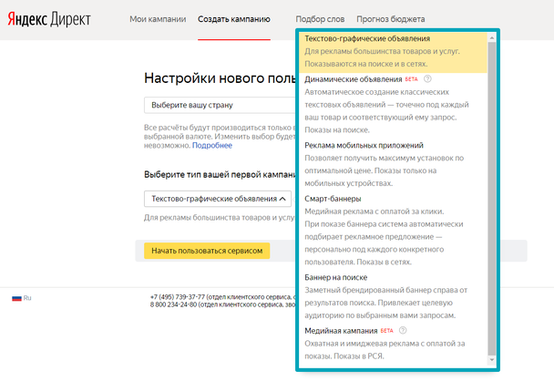Click the БЕТА badge beside Динамические объявления
Image resolution: width=554 pixels, height=392 pixels.
click(411, 79)
